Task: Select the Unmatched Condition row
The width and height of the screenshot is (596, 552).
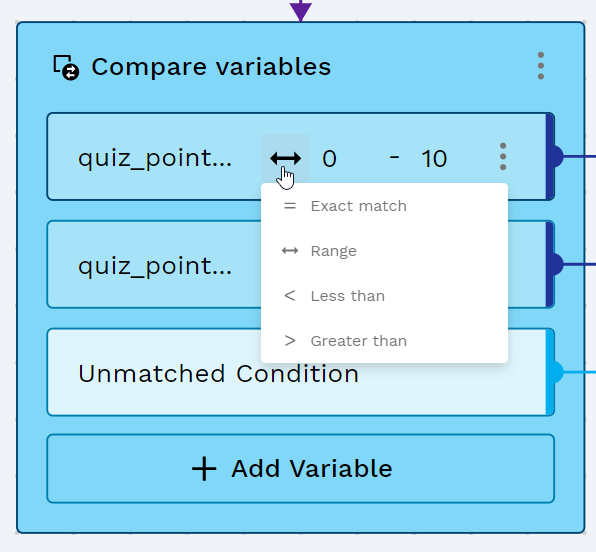Action: point(301,372)
